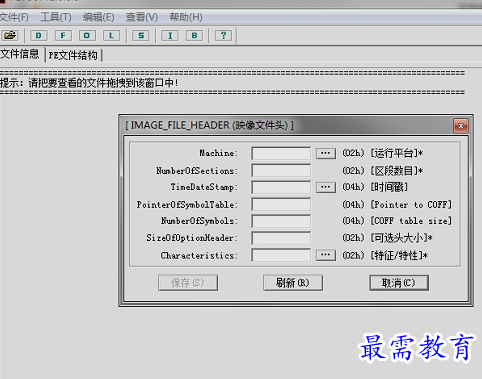Open the 帮助(H) menu
Viewport: 482px width, 379px height.
click(186, 17)
